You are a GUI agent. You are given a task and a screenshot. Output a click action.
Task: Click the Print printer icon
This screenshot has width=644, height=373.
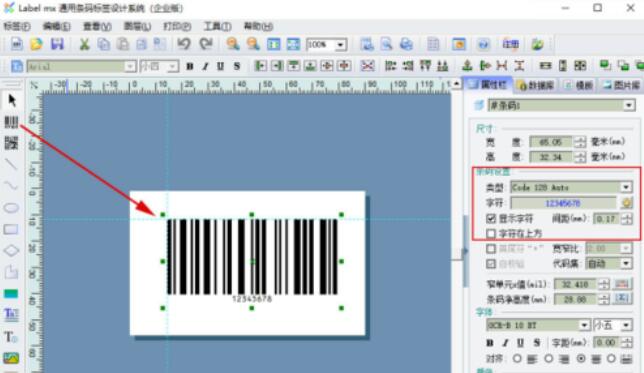(x=406, y=44)
